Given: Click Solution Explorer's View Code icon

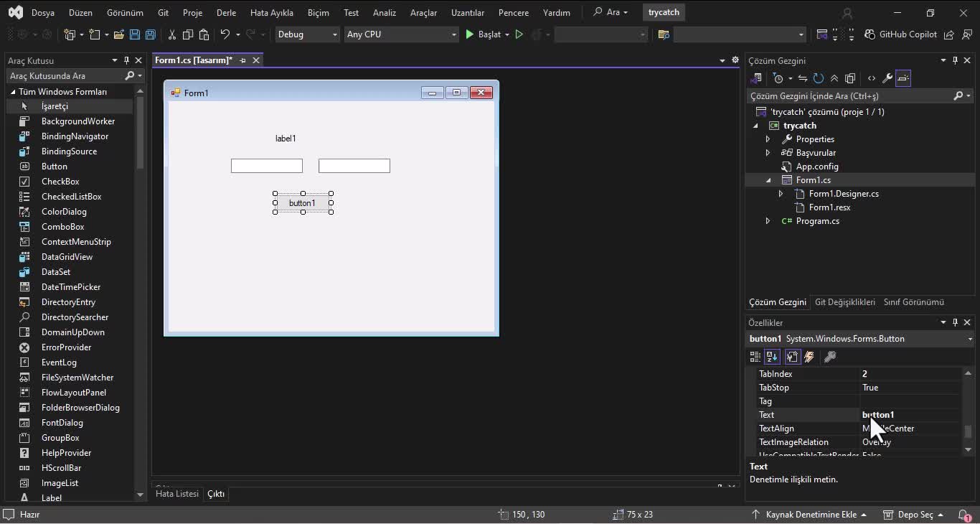Looking at the screenshot, I should [872, 78].
